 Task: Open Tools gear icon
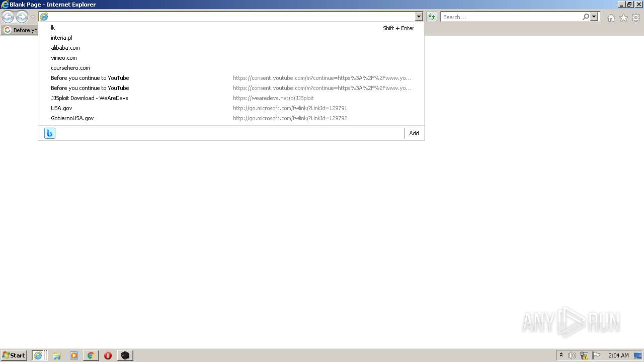tap(636, 18)
